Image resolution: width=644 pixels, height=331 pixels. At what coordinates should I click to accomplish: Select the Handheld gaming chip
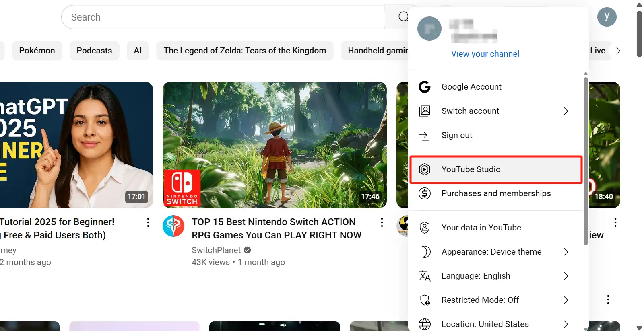click(x=375, y=51)
